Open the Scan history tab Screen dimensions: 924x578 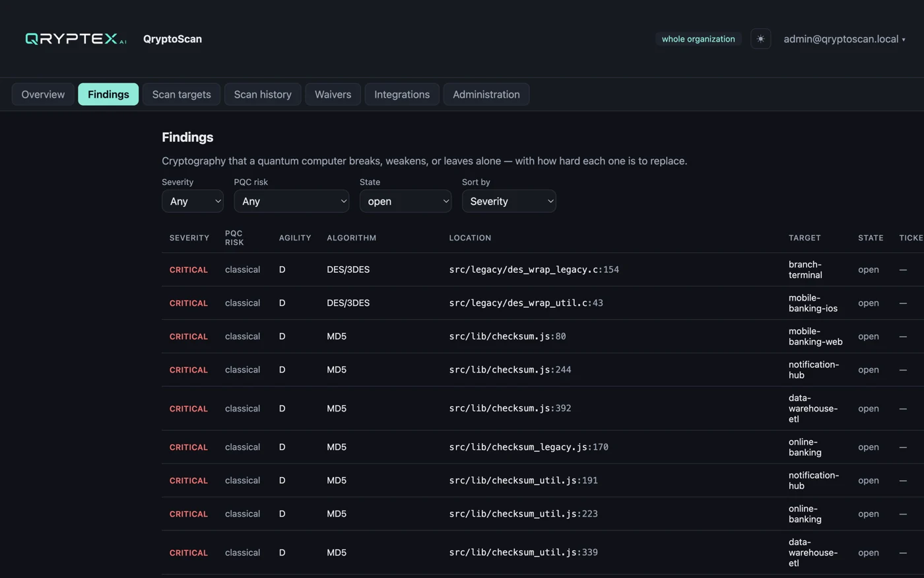(x=263, y=94)
